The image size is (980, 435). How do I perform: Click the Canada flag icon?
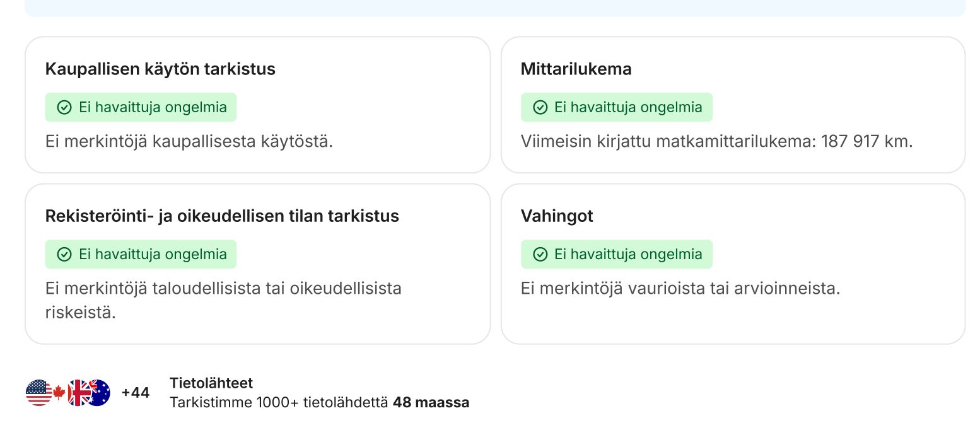(59, 393)
